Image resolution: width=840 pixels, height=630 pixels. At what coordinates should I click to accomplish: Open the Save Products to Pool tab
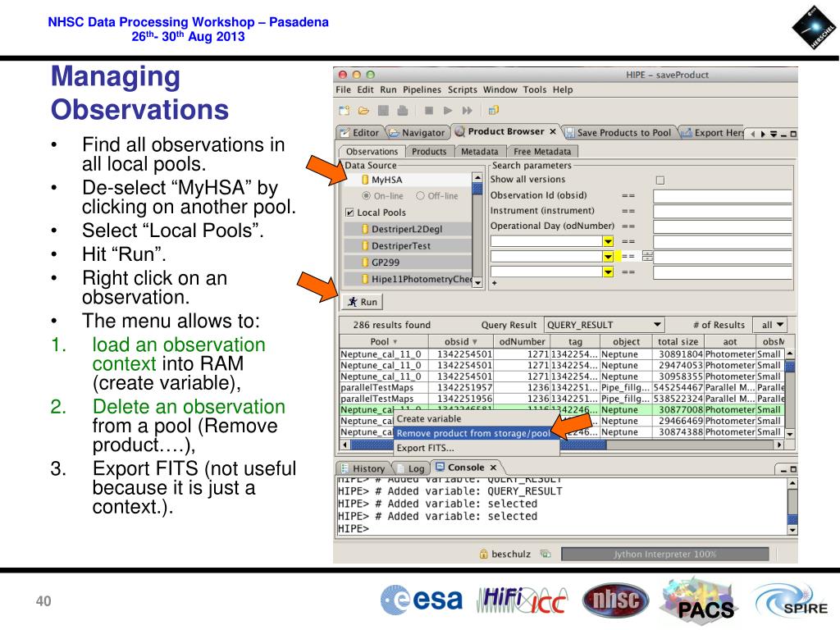click(619, 133)
